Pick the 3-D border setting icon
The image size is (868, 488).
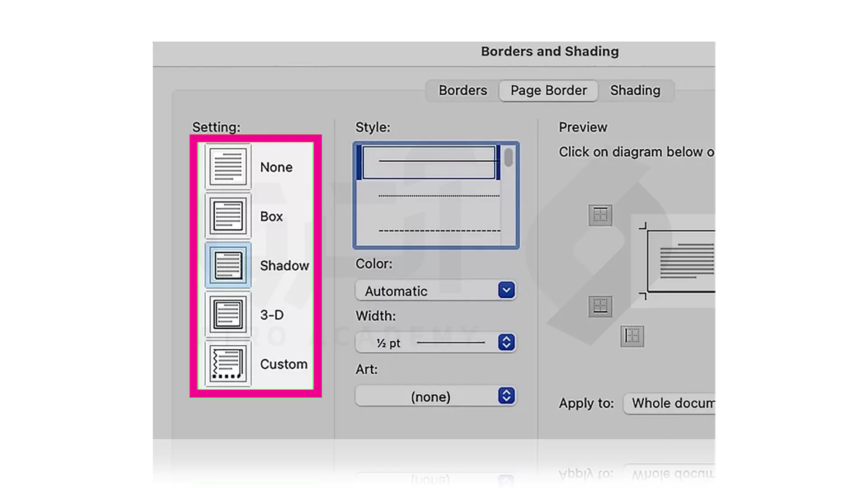(228, 314)
